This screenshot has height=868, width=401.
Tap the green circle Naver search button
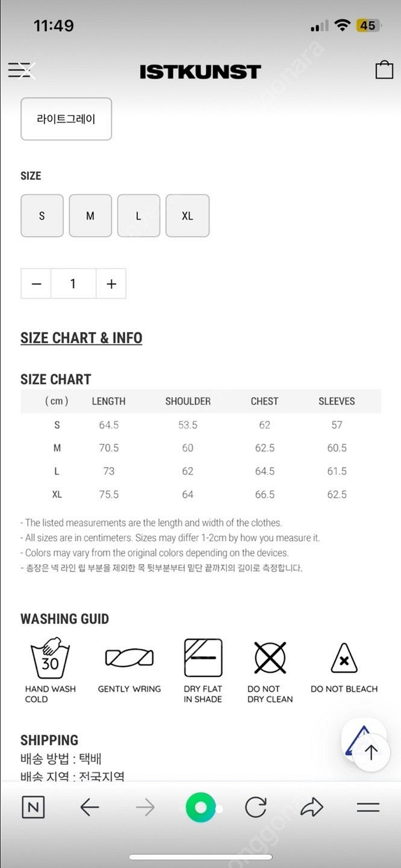tap(200, 808)
